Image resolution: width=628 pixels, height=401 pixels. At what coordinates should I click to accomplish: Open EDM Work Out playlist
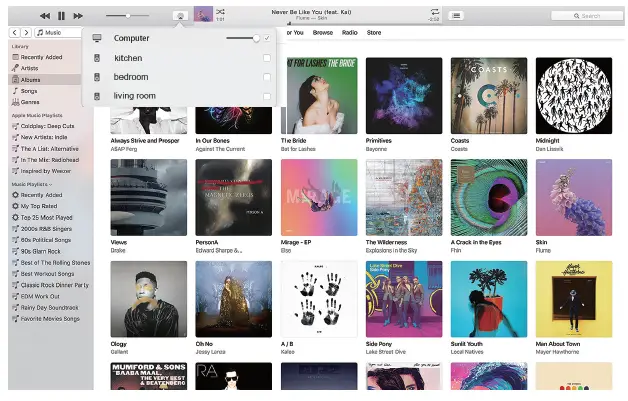coord(40,296)
